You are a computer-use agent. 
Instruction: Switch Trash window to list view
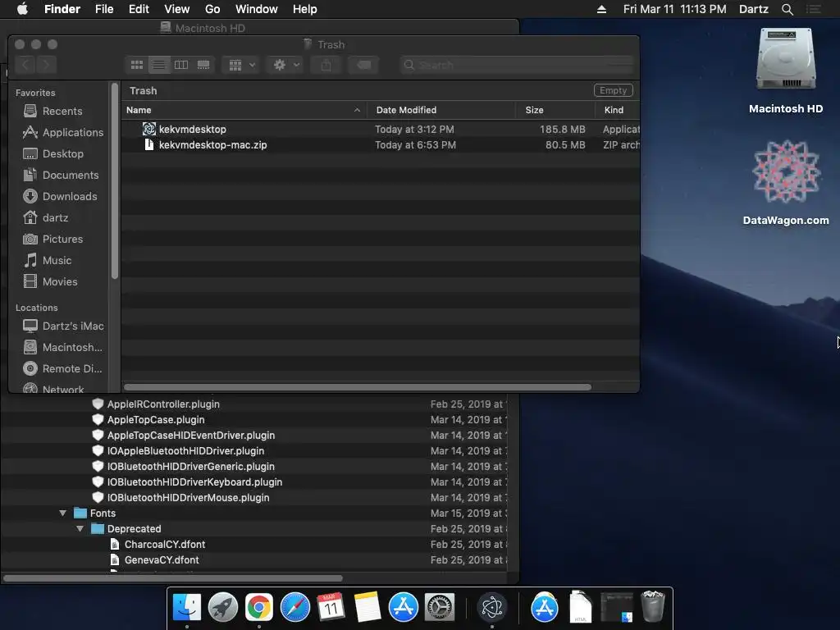point(159,65)
